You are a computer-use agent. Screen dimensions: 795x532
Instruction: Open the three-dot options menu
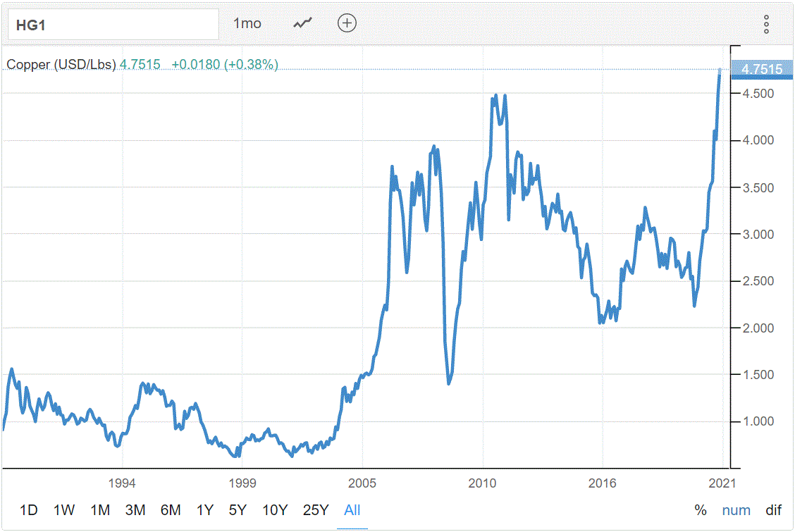point(766,24)
